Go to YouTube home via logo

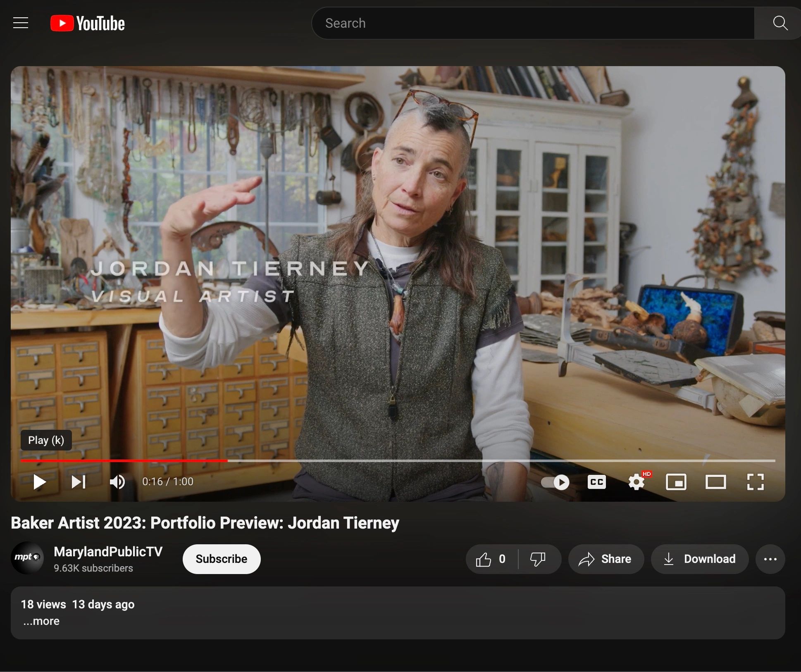click(x=88, y=23)
